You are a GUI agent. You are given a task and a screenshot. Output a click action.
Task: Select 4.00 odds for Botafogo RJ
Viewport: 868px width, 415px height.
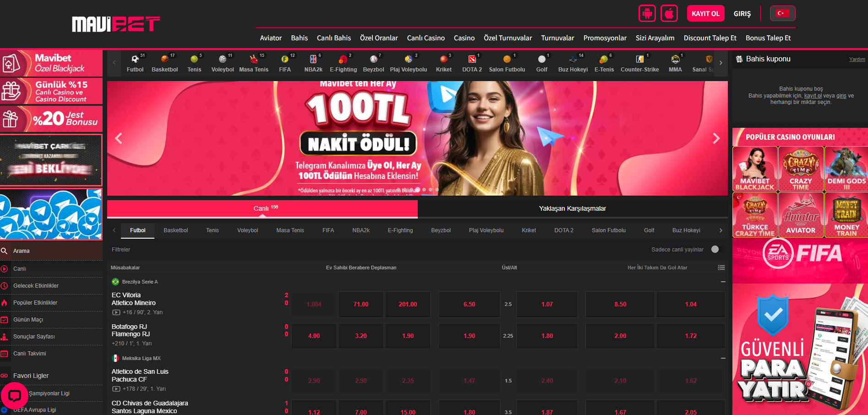pos(314,336)
